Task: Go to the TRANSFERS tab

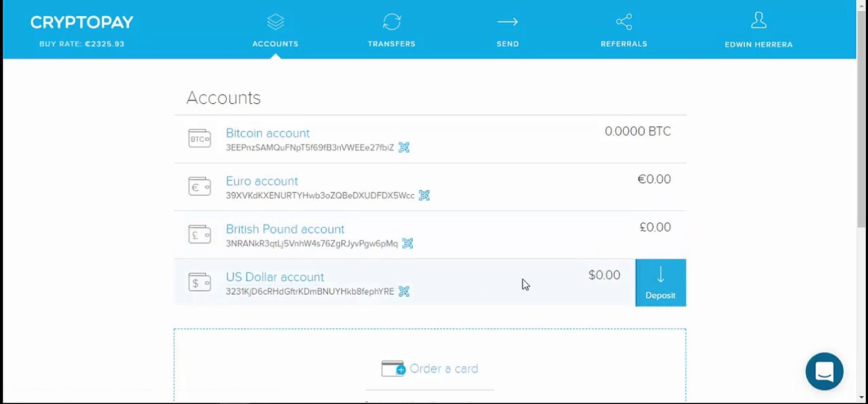Action: [391, 44]
